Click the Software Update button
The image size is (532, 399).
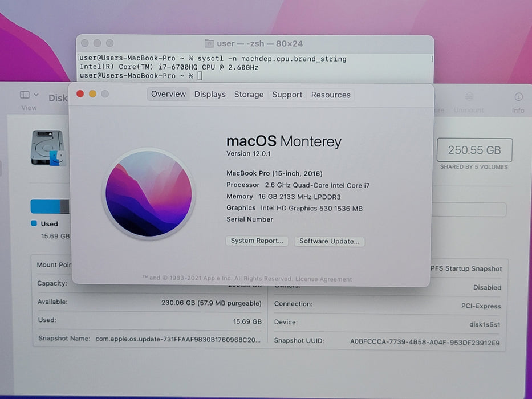[329, 241]
